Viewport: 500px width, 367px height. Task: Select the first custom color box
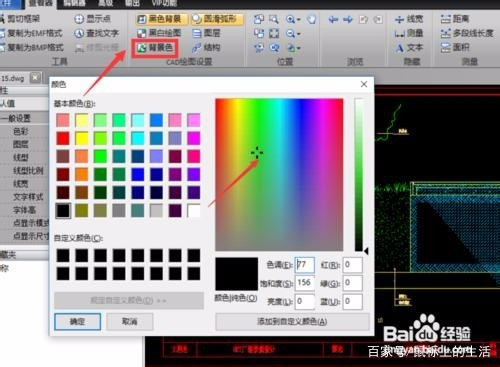coord(63,256)
